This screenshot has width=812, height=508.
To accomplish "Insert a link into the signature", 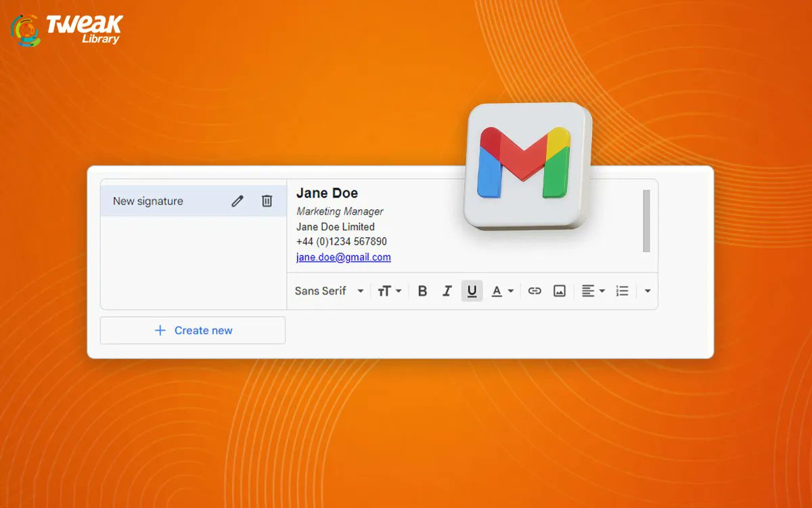I will [535, 291].
